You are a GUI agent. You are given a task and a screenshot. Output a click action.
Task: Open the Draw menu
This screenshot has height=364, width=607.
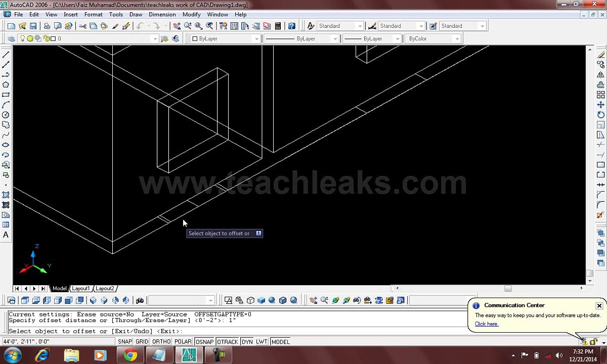[136, 15]
